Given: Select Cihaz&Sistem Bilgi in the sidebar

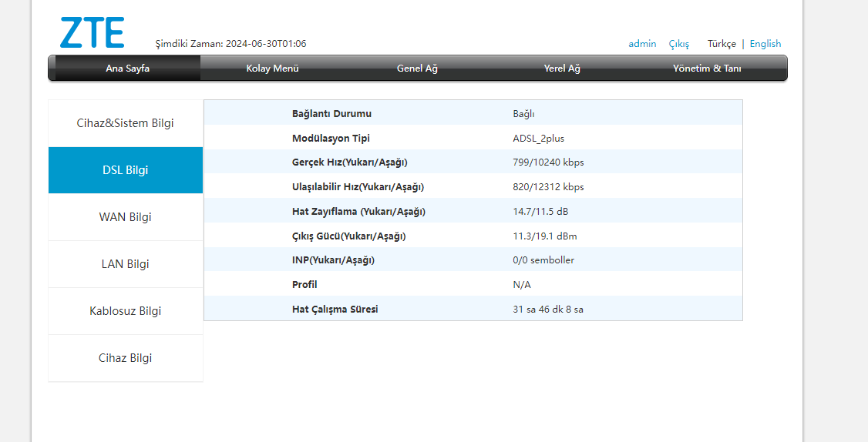Looking at the screenshot, I should tap(125, 123).
